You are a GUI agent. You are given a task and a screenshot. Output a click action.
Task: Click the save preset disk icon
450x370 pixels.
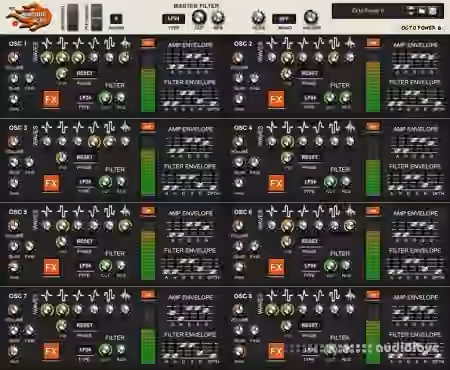click(x=433, y=11)
